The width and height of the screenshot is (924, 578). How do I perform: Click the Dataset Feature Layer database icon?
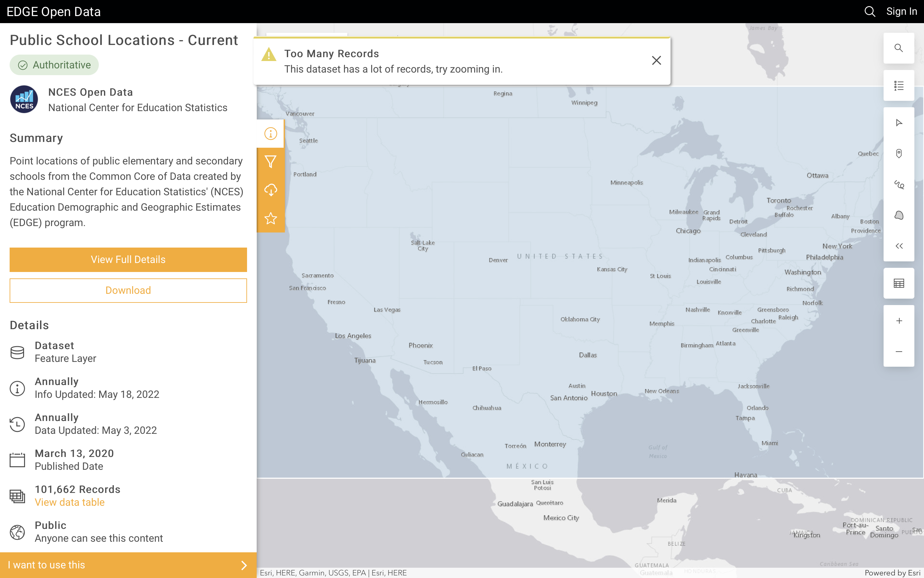coord(17,353)
